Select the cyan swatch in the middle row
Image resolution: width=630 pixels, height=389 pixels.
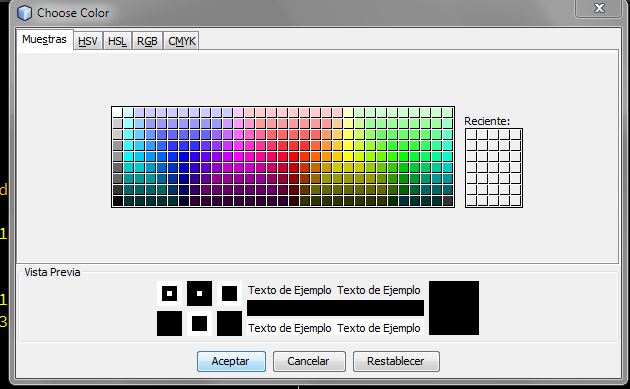(x=129, y=157)
